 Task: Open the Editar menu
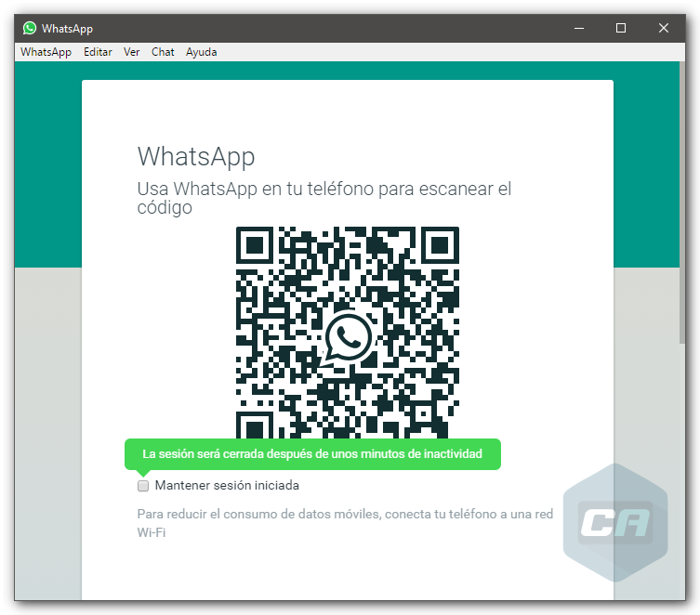pyautogui.click(x=98, y=52)
